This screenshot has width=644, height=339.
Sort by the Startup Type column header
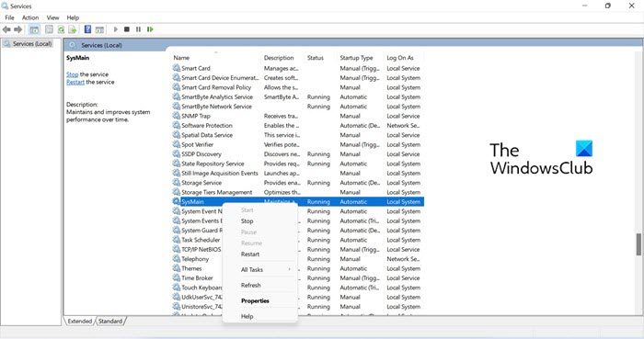[357, 58]
